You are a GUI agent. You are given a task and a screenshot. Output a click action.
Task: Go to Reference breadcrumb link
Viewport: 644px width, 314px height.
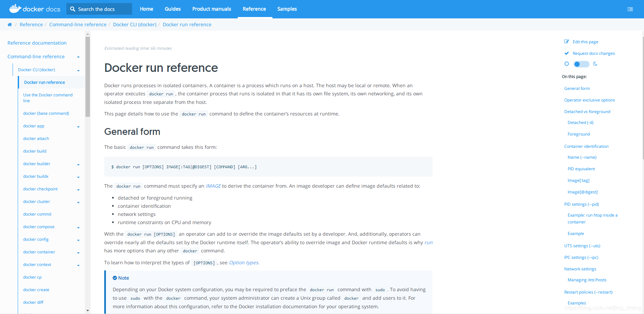[31, 25]
